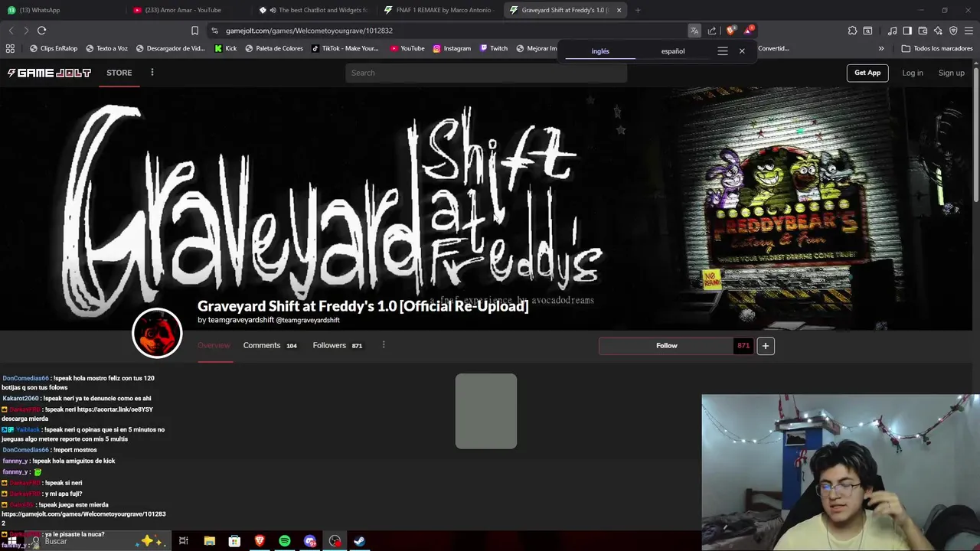Toggle the browser sidebar panel icon
Image resolution: width=980 pixels, height=551 pixels.
[907, 31]
